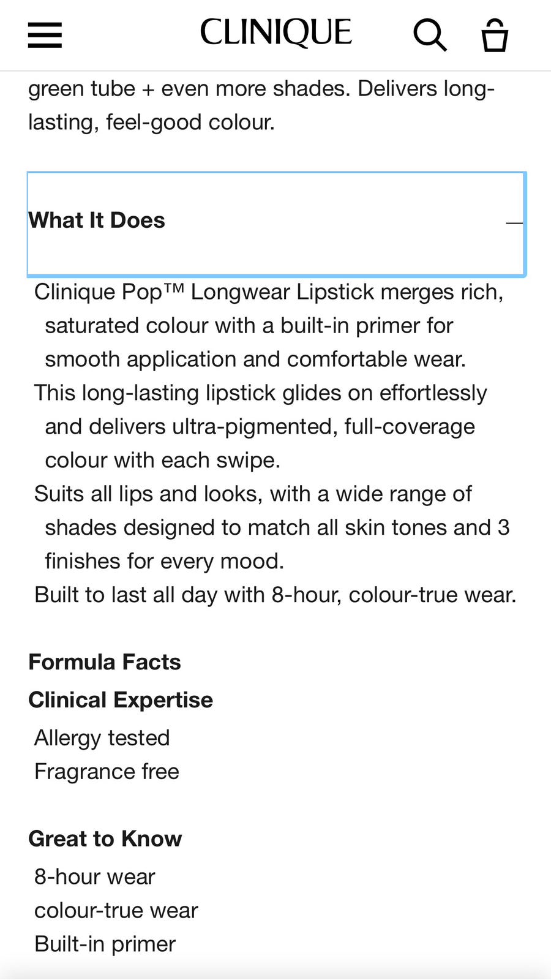Click the colour-true wear list item
This screenshot has width=551, height=980.
116,911
